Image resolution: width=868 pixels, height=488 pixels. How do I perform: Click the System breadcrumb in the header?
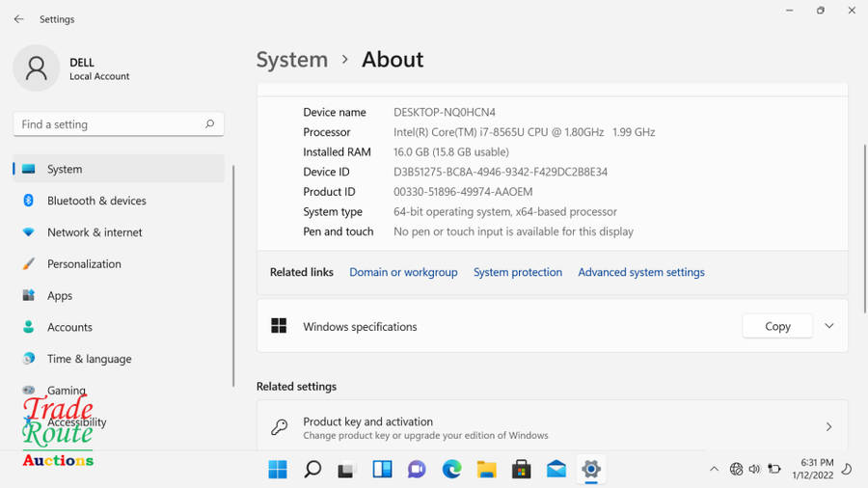coord(291,60)
